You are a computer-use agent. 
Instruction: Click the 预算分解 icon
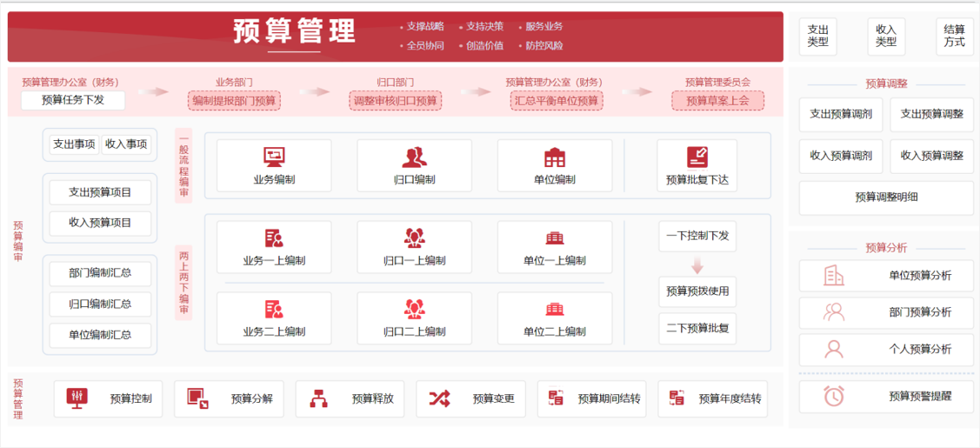tap(198, 398)
